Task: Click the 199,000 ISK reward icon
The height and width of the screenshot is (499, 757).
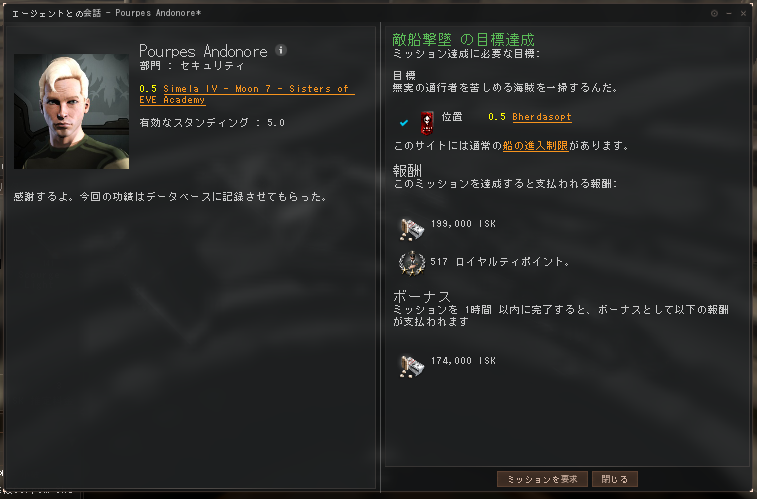Action: [412, 229]
